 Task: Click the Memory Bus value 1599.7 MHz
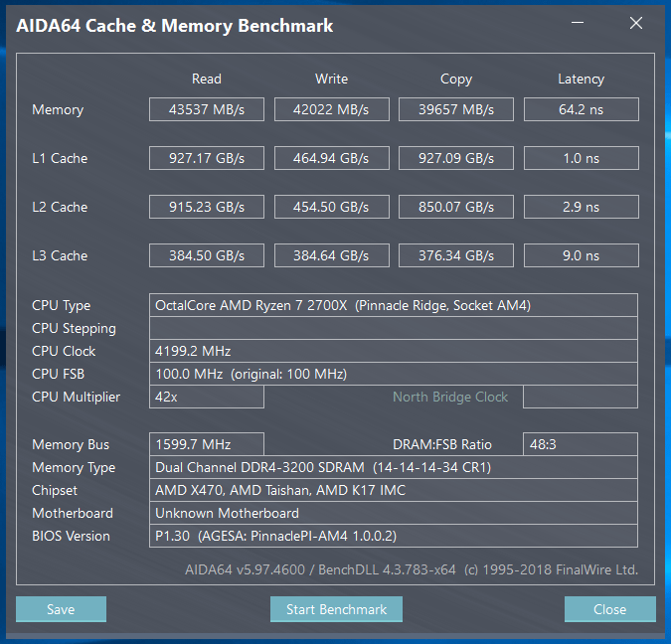point(207,444)
